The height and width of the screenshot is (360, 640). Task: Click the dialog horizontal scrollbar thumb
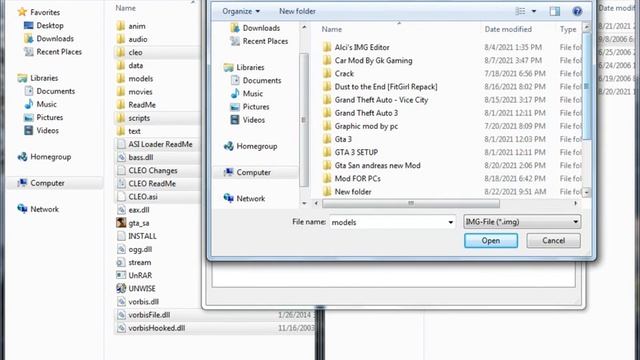(411, 203)
